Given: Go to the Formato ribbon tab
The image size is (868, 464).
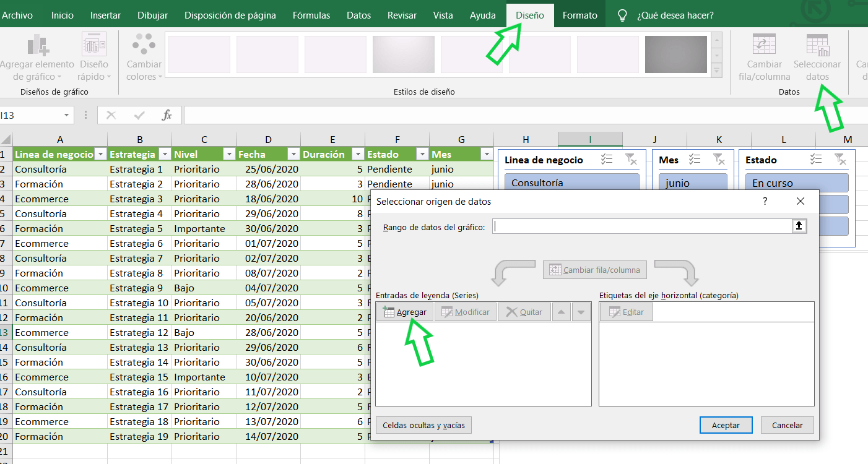Looking at the screenshot, I should click(580, 15).
